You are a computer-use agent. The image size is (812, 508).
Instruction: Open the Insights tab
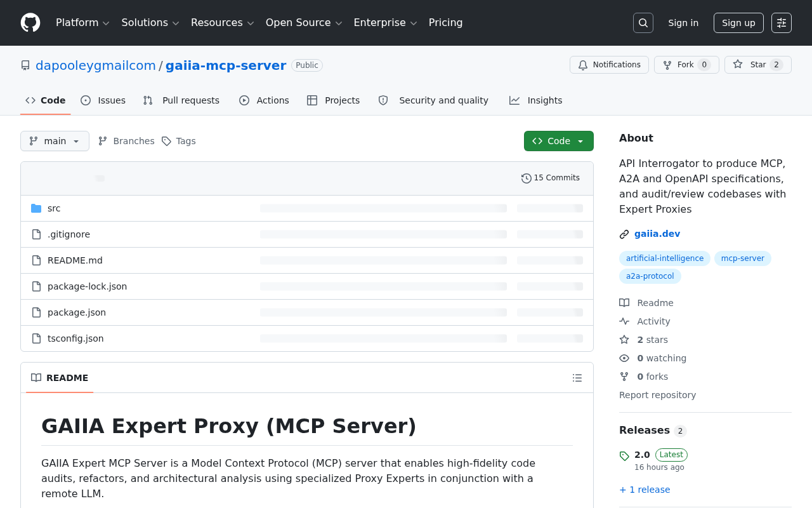536,100
